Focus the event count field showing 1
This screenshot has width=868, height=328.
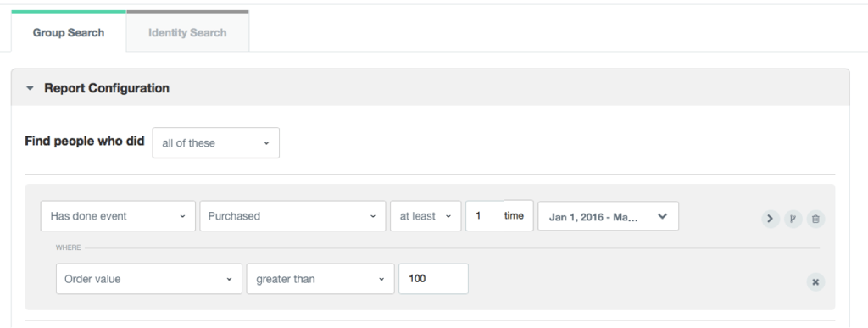(483, 216)
